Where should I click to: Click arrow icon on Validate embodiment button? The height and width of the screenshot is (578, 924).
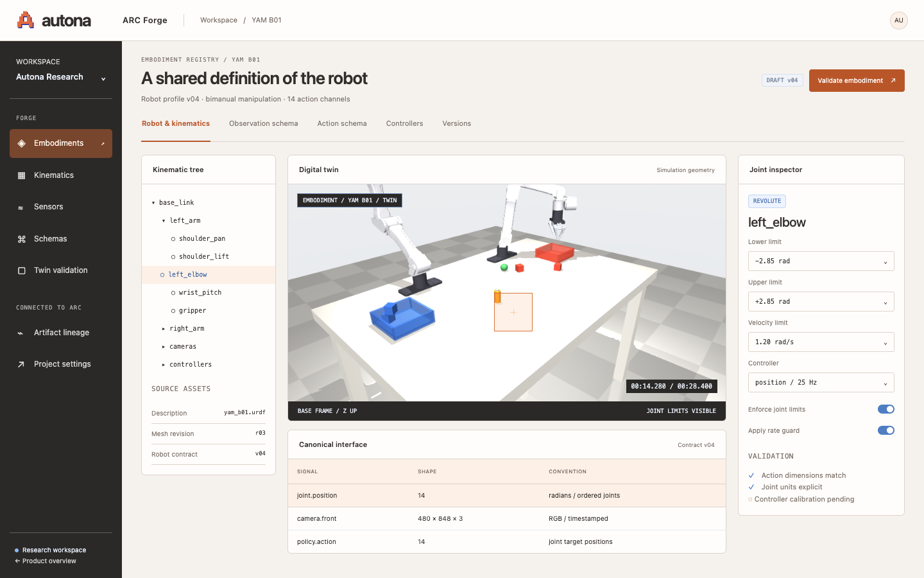coord(893,80)
